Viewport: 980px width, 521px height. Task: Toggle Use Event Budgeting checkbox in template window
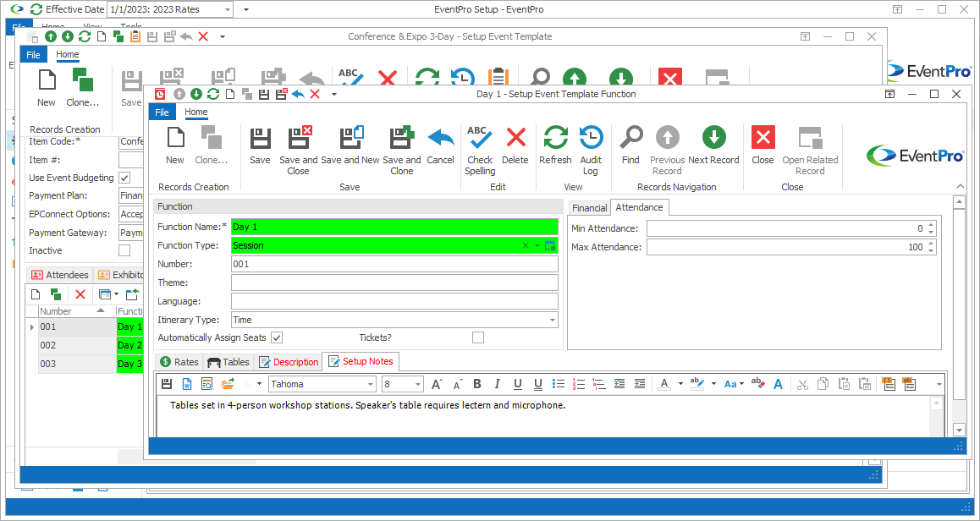coord(124,178)
